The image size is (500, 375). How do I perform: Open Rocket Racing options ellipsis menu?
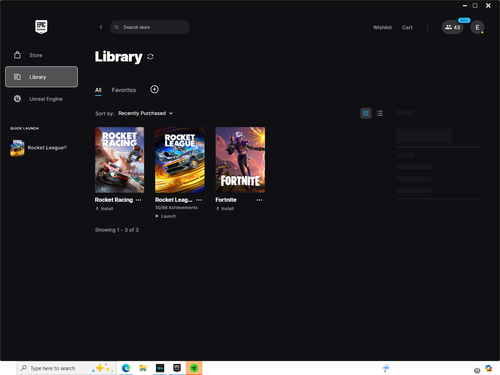(139, 200)
